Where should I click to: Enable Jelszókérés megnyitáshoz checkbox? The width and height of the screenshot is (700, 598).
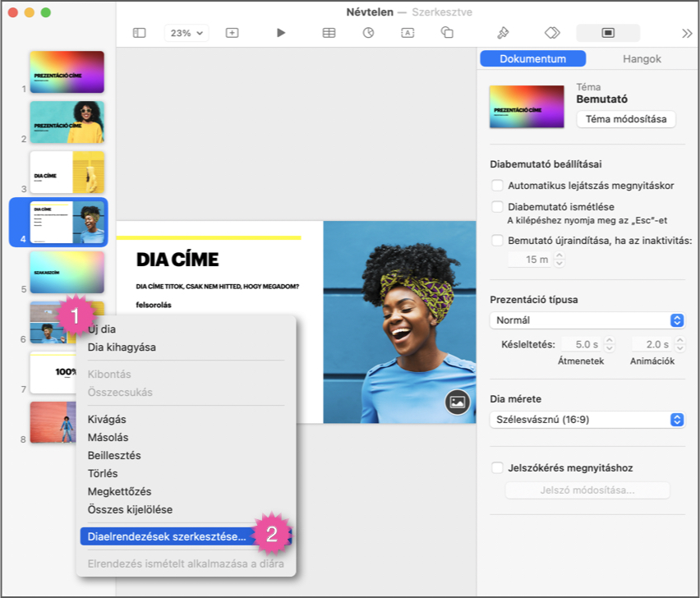click(497, 467)
